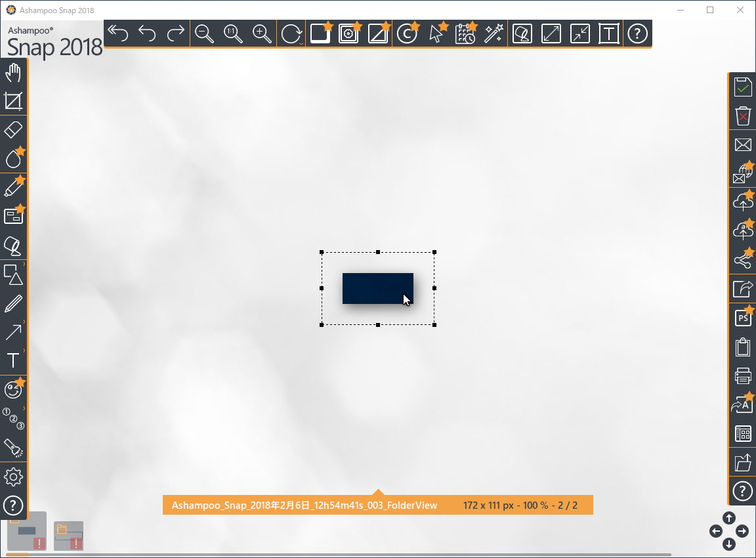Viewport: 756px width, 558px height.
Task: Print the capture
Action: (743, 376)
